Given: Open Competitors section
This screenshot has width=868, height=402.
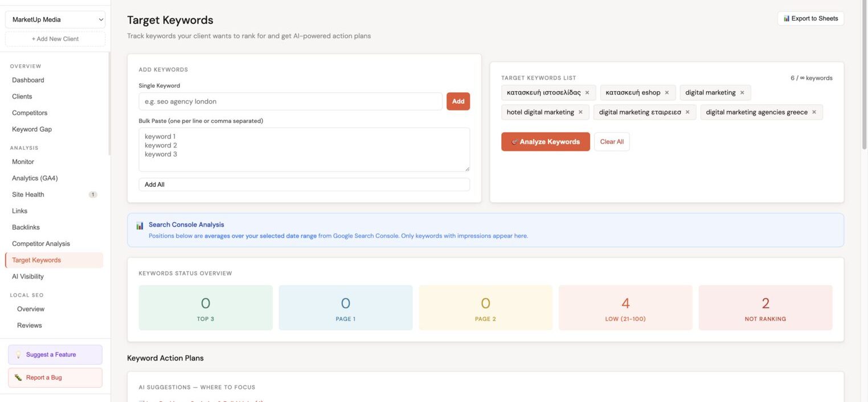Looking at the screenshot, I should click(x=30, y=113).
